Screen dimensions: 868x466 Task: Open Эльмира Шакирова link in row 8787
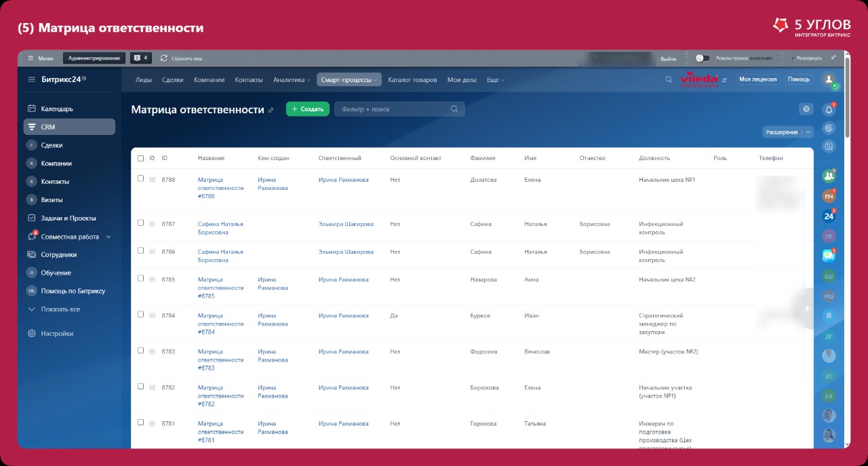(346, 224)
